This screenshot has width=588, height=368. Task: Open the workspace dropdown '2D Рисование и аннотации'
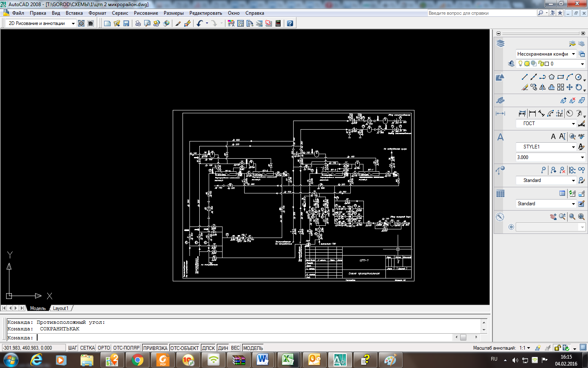coord(42,23)
